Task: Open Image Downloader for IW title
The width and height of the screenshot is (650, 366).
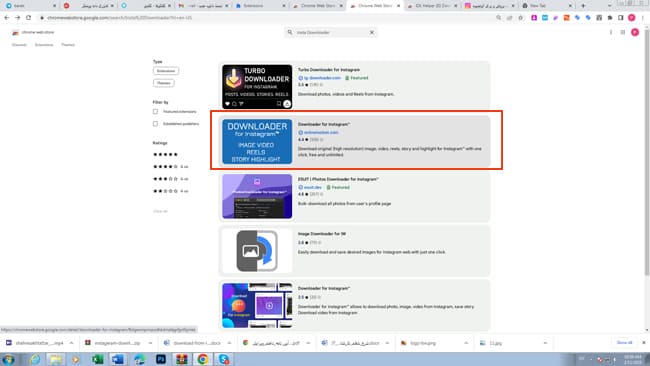Action: click(x=322, y=234)
